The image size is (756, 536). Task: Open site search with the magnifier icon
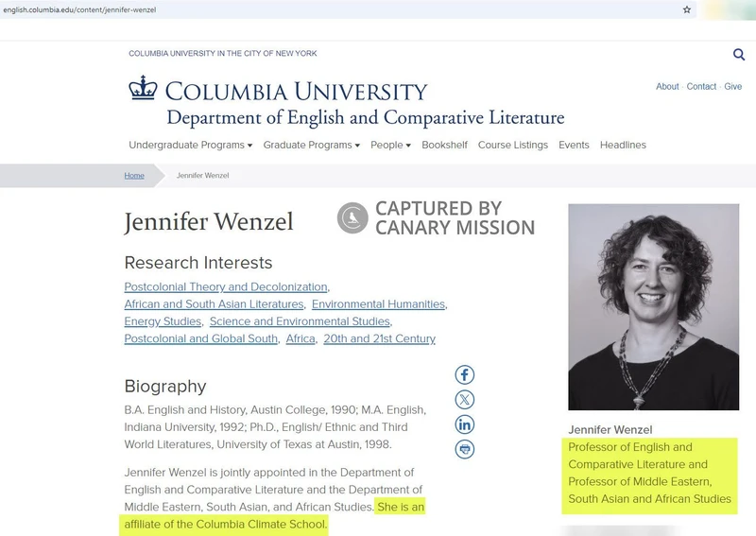click(739, 54)
